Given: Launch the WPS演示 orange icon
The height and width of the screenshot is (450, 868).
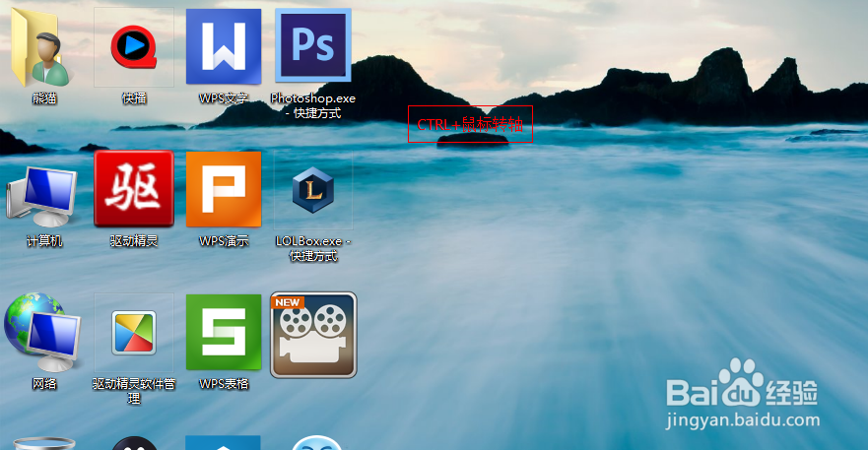Looking at the screenshot, I should pos(224,189).
